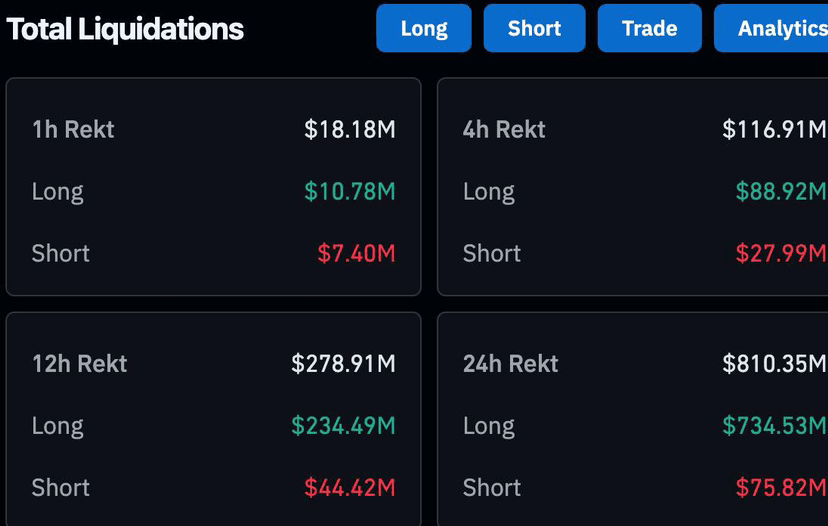The height and width of the screenshot is (526, 828).
Task: Open the Analytics button
Action: click(771, 28)
